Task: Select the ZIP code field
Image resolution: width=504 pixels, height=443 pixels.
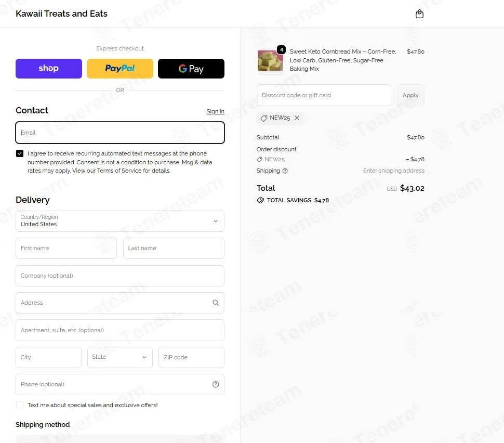Action: click(191, 357)
